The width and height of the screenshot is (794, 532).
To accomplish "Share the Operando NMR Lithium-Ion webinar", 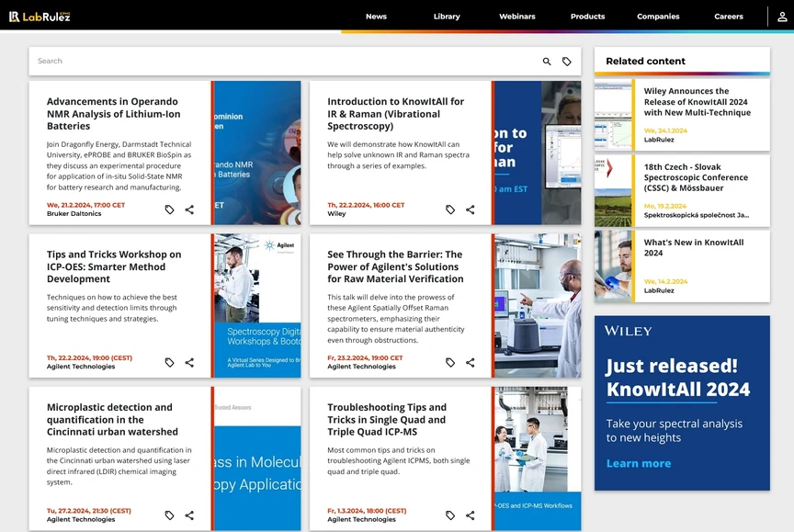I will coord(189,209).
